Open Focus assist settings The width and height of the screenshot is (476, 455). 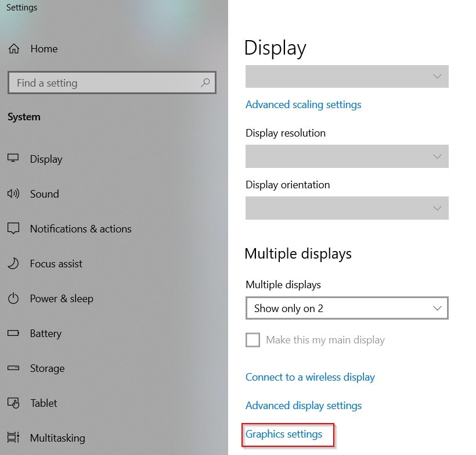click(56, 263)
